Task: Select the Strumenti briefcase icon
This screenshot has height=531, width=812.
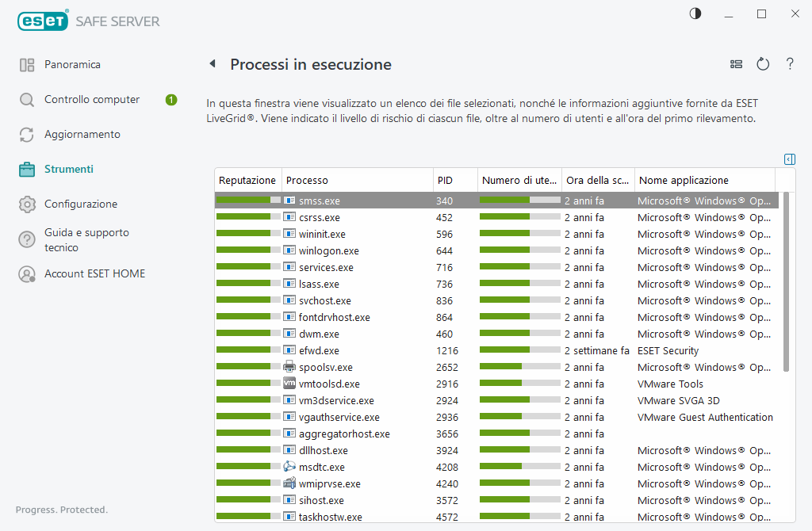Action: (x=28, y=169)
